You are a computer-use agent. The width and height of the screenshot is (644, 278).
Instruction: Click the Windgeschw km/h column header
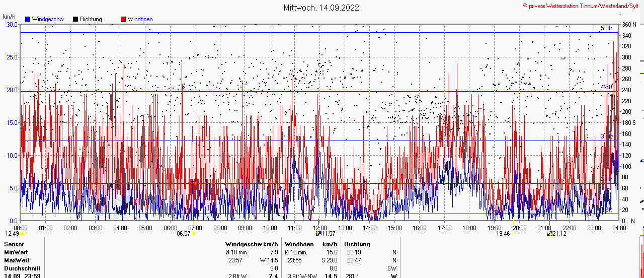(252, 244)
